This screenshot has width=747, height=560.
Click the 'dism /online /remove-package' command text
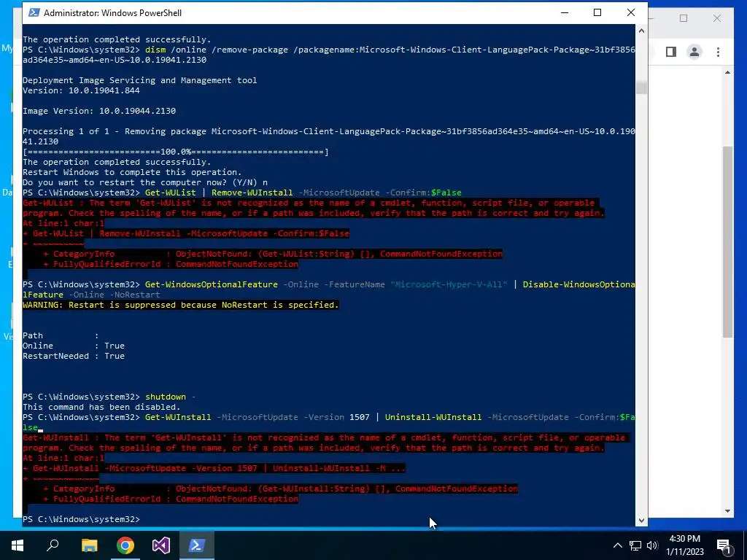tap(216, 50)
